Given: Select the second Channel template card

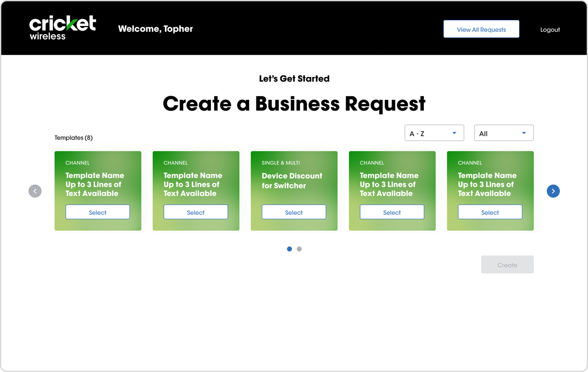Looking at the screenshot, I should 196,212.
